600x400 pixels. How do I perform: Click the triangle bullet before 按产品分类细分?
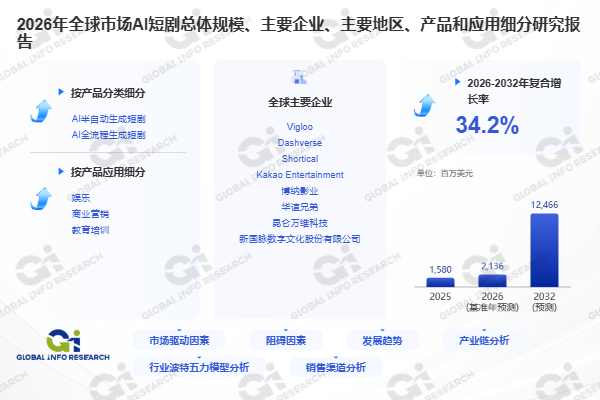60,92
